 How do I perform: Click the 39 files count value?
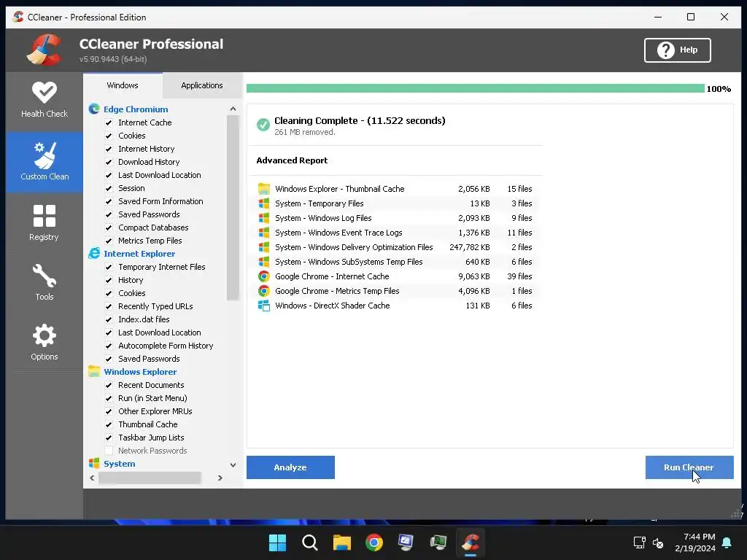[519, 276]
